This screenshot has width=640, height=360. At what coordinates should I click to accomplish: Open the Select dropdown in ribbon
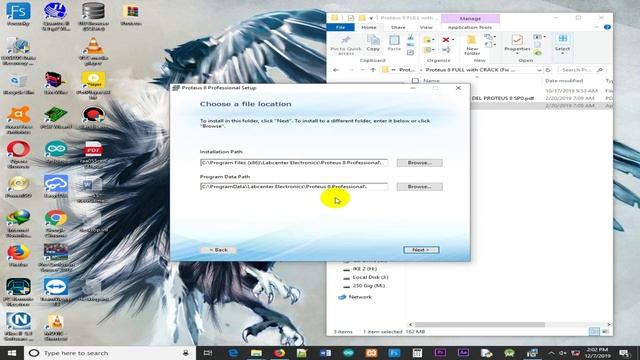(x=562, y=44)
